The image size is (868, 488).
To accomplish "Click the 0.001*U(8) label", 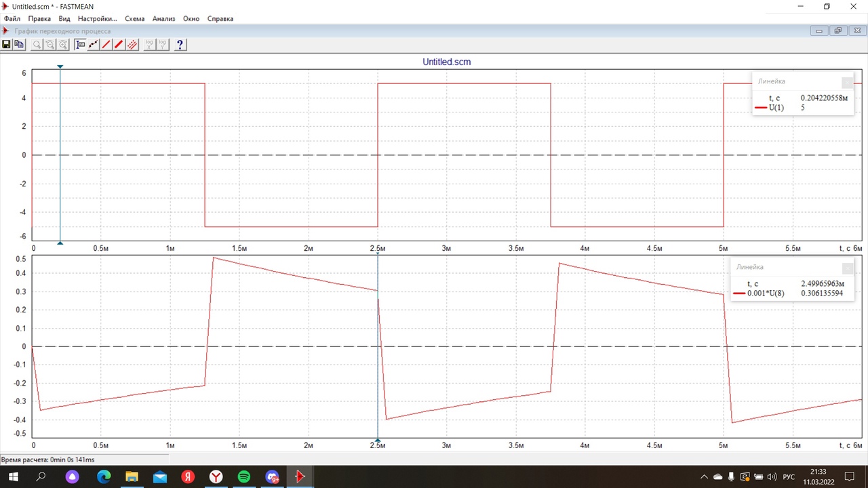I will 766,293.
